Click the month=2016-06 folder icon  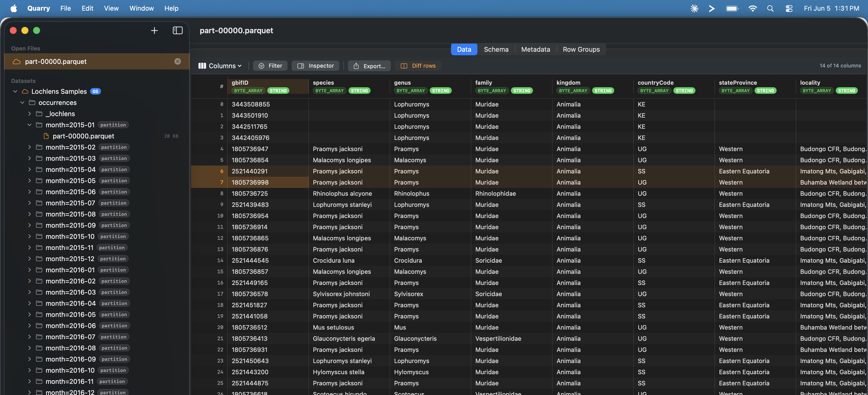click(39, 326)
